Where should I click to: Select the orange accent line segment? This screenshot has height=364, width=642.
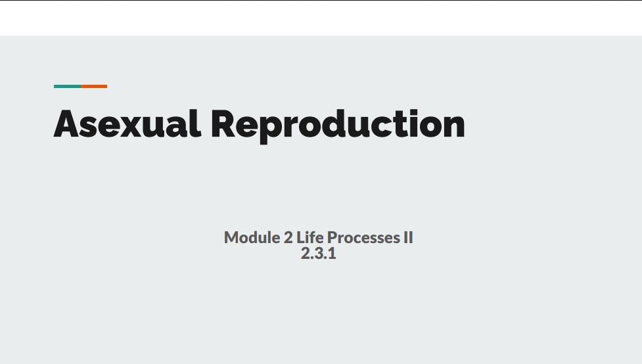point(94,86)
